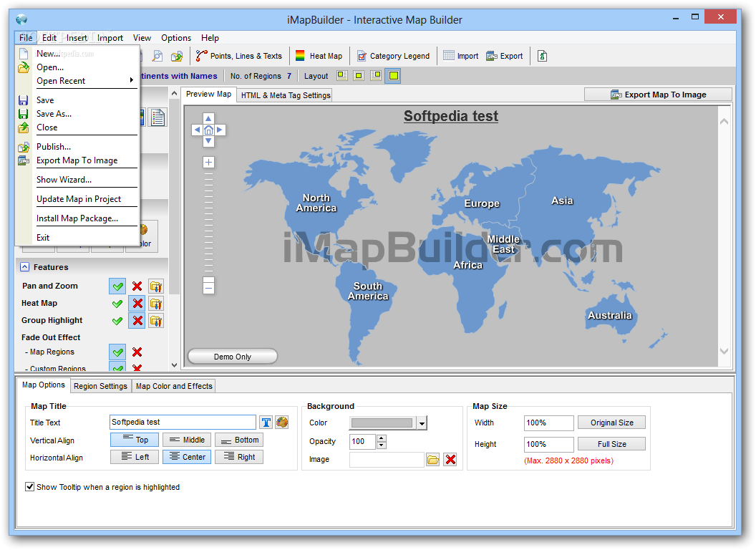This screenshot has width=756, height=550.
Task: Enable Map Regions fade out green check
Action: click(117, 352)
